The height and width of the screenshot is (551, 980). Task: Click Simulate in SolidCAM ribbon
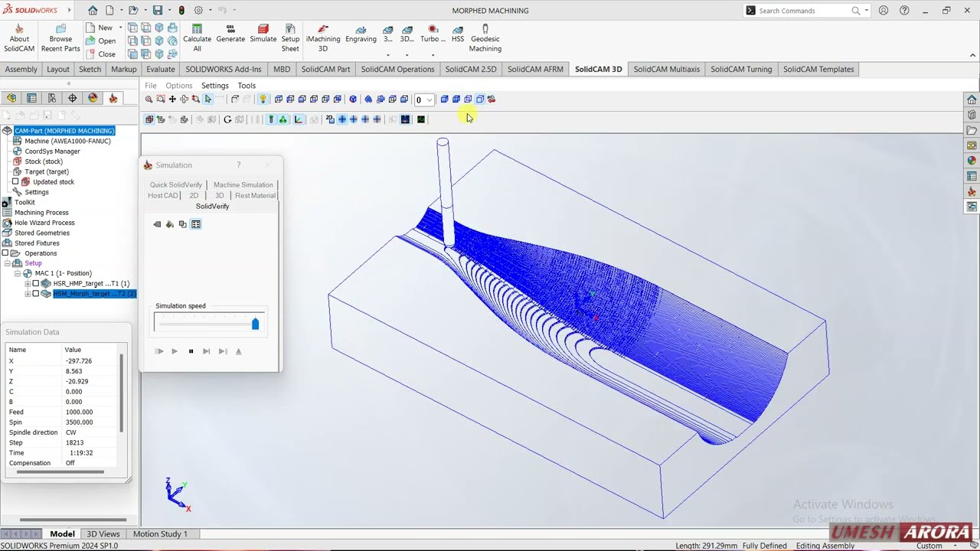[263, 34]
